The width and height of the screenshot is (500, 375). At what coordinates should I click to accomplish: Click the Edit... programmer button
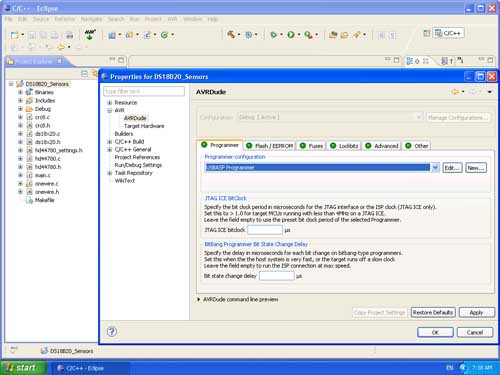tap(452, 168)
